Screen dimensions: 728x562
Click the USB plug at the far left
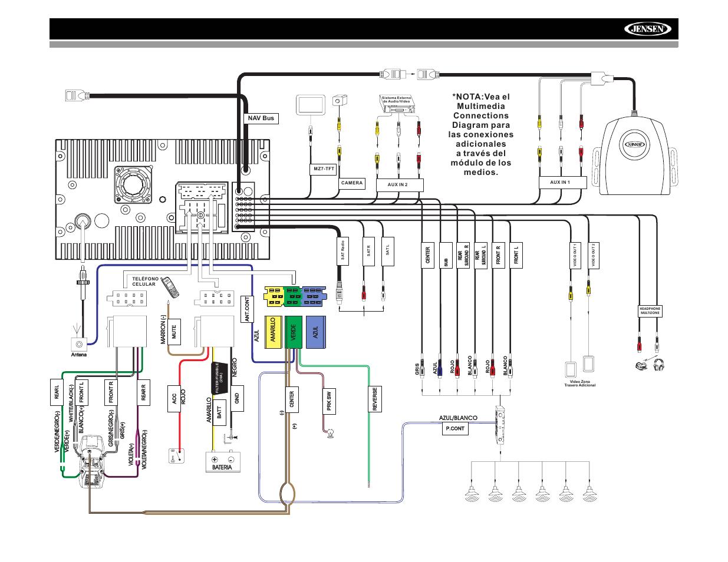tap(77, 95)
